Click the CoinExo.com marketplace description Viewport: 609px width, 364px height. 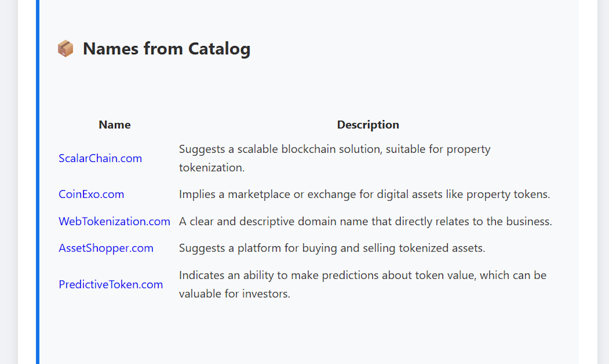click(364, 194)
